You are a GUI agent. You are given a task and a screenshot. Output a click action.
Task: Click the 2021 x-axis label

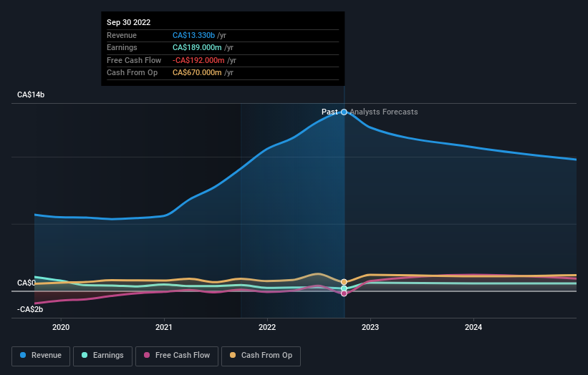(x=164, y=327)
